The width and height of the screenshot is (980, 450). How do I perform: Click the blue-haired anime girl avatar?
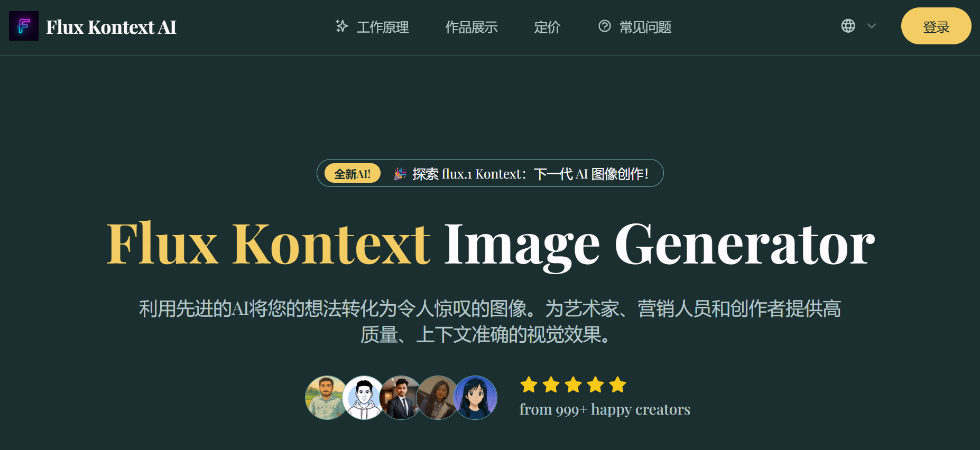point(475,398)
